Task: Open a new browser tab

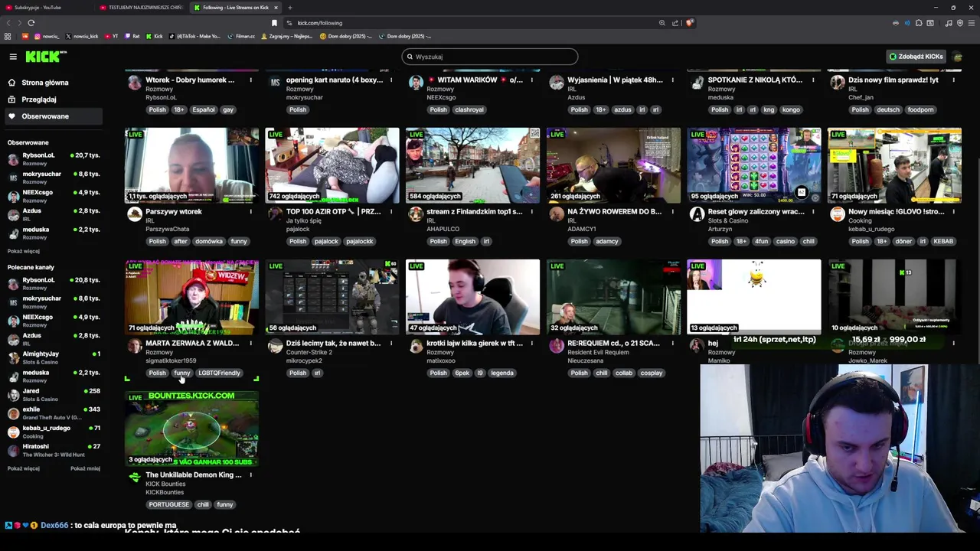Action: [289, 8]
